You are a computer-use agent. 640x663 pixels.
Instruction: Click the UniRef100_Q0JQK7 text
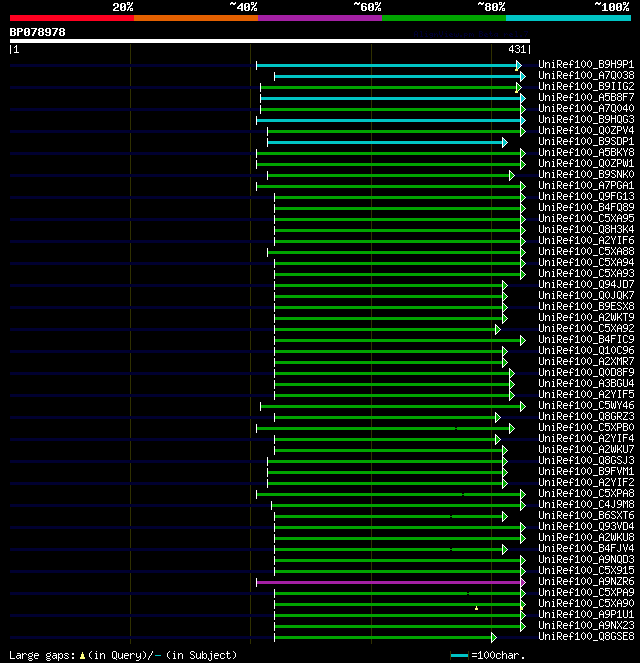pyautogui.click(x=586, y=295)
